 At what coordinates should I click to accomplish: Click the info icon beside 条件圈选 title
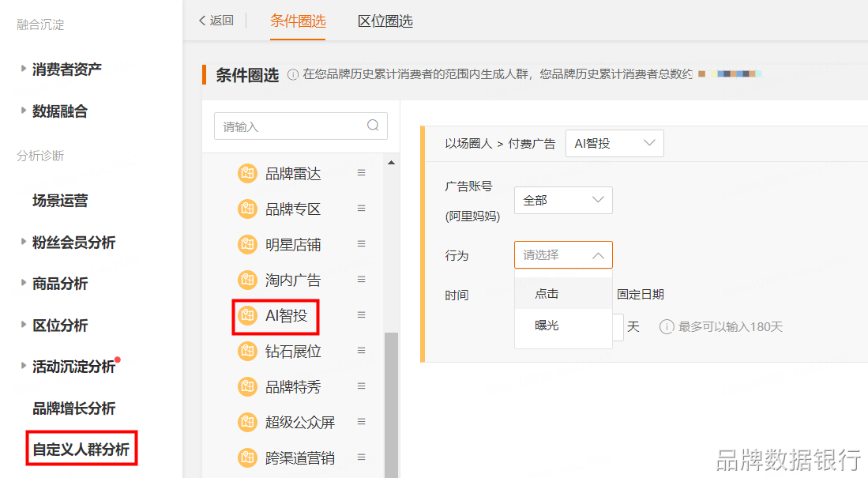[x=293, y=75]
